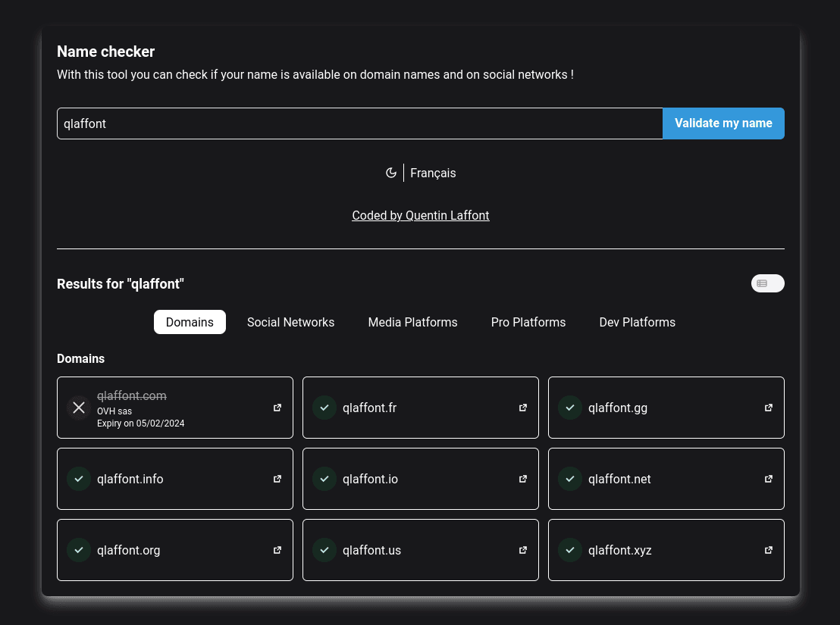Open external link icon for qlaffont.xyz
The image size is (840, 625).
point(769,550)
